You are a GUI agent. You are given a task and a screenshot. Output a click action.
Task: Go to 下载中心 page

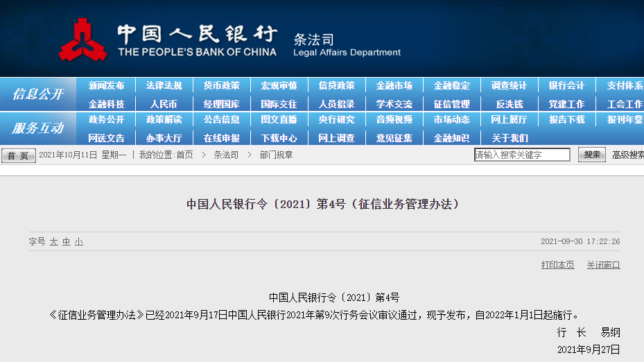(279, 139)
